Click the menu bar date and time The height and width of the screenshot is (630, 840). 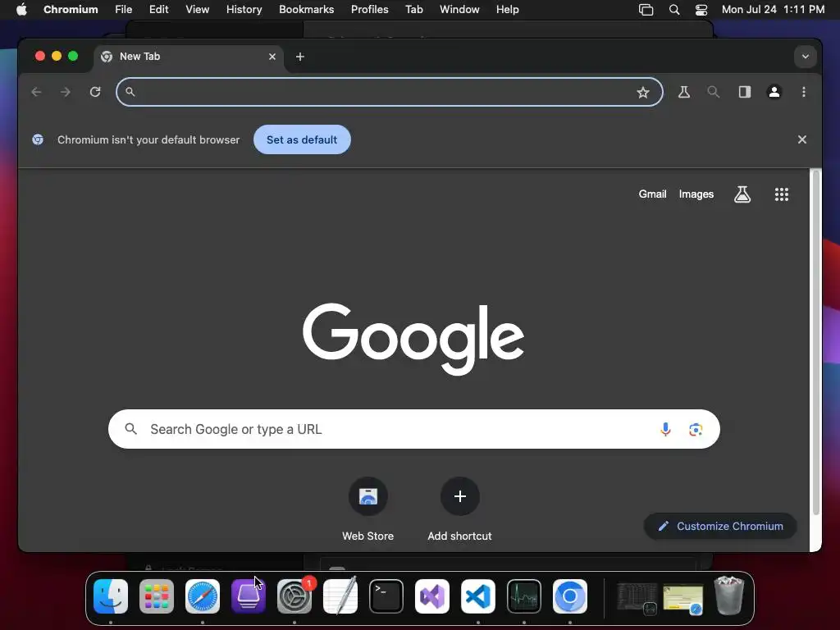coord(773,10)
